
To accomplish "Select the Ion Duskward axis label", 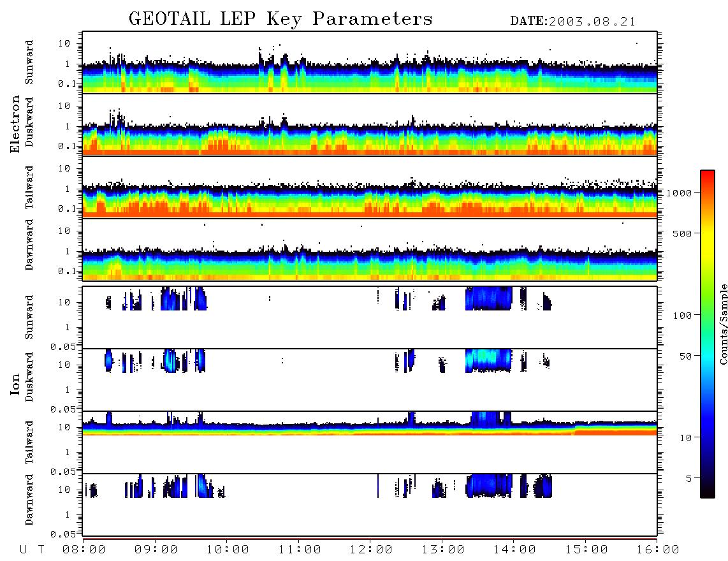I will [29, 377].
